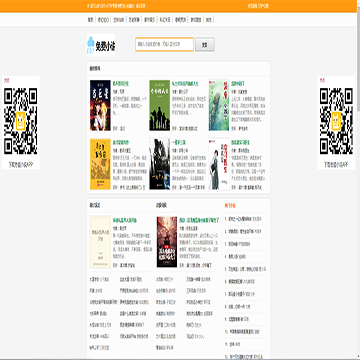The height and width of the screenshot is (360, 360).
Task: Open the first item in the navigation bar
Action: 90,20
